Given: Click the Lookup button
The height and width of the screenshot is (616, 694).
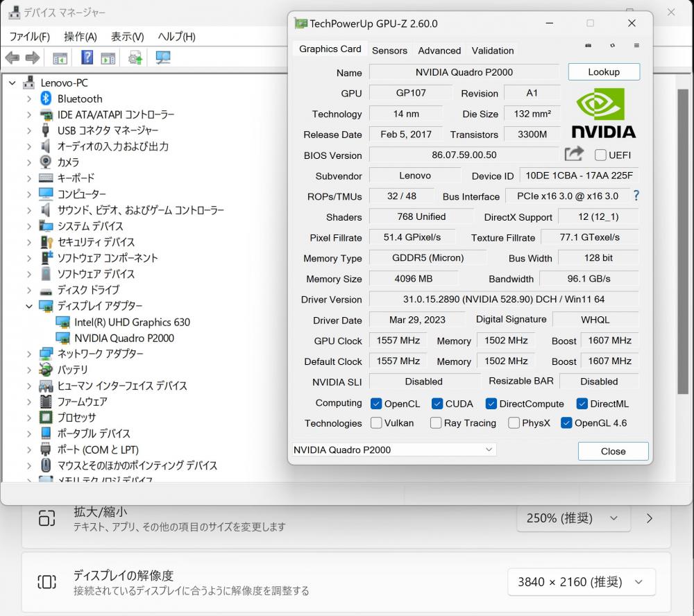Looking at the screenshot, I should tap(604, 71).
